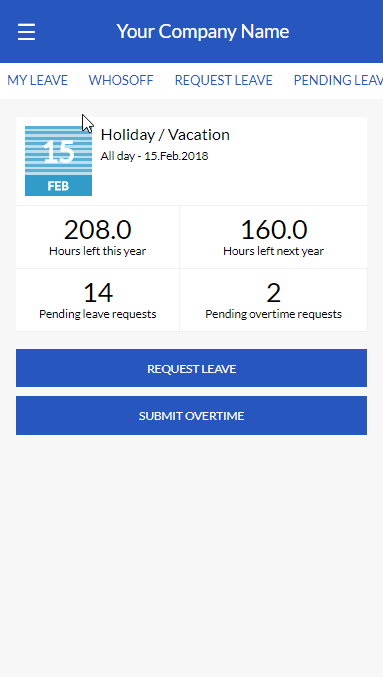Click the blue REQUEST LEAVE button
The height and width of the screenshot is (677, 383).
[191, 368]
